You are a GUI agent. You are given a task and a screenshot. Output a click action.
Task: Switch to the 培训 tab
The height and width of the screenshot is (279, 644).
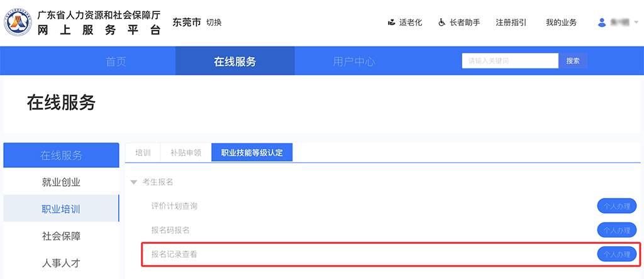click(143, 153)
